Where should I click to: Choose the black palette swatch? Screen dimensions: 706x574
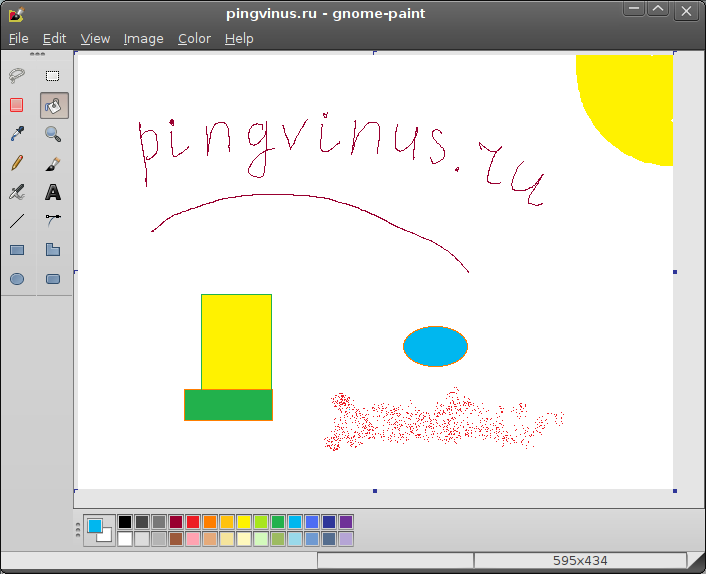pyautogui.click(x=125, y=522)
